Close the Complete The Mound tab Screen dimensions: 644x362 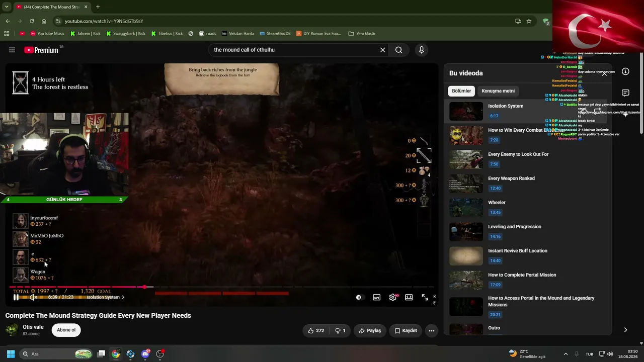pos(86,7)
